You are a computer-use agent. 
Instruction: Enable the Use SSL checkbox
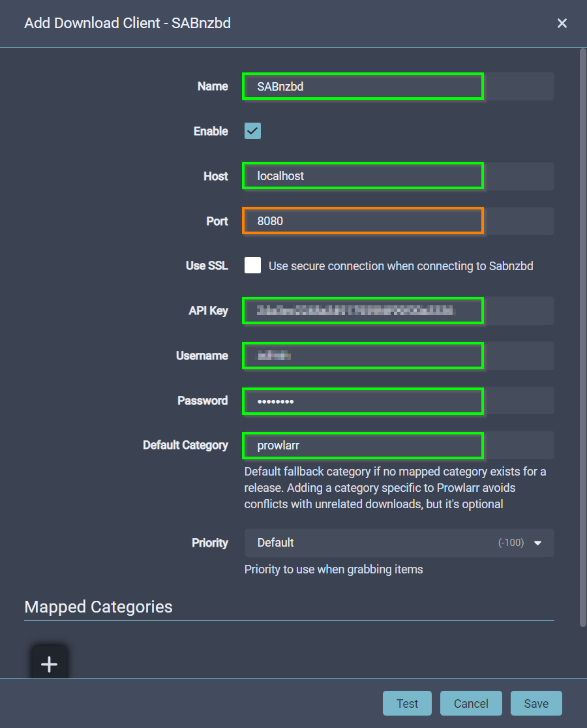click(x=252, y=265)
